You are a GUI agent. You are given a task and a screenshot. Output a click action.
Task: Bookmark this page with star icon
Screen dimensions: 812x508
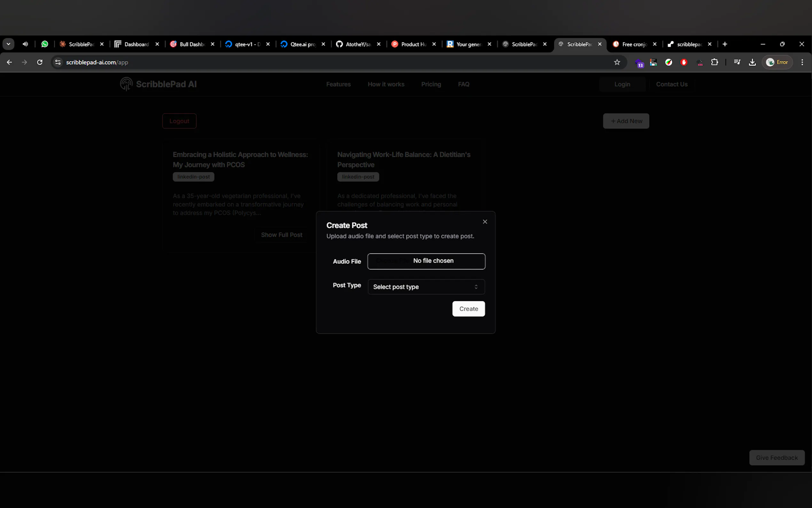tap(617, 62)
